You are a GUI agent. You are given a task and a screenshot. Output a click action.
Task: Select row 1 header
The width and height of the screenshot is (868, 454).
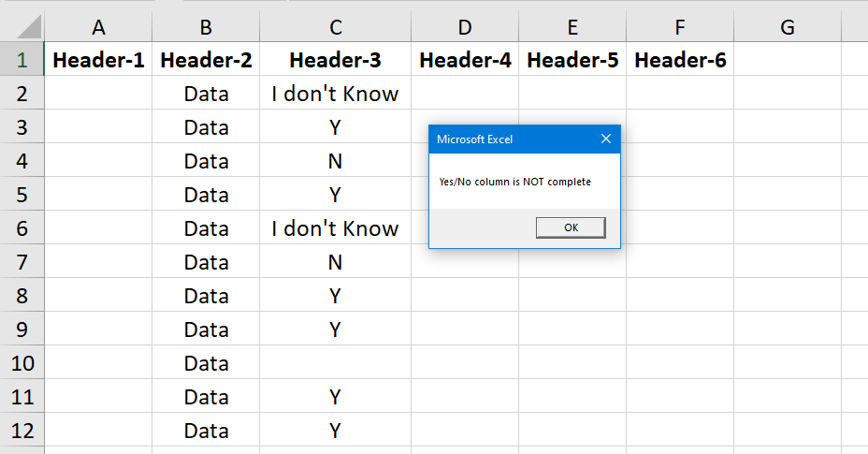point(22,59)
